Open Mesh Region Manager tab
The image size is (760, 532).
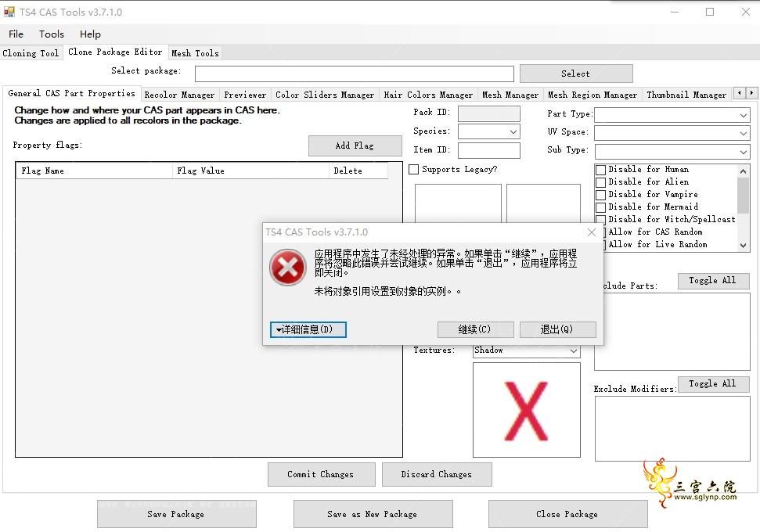click(x=593, y=95)
